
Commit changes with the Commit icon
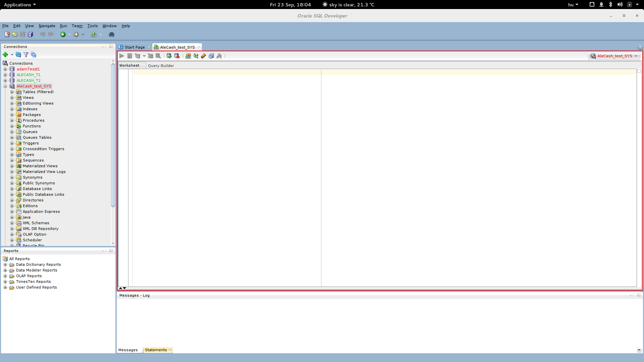[x=169, y=56]
